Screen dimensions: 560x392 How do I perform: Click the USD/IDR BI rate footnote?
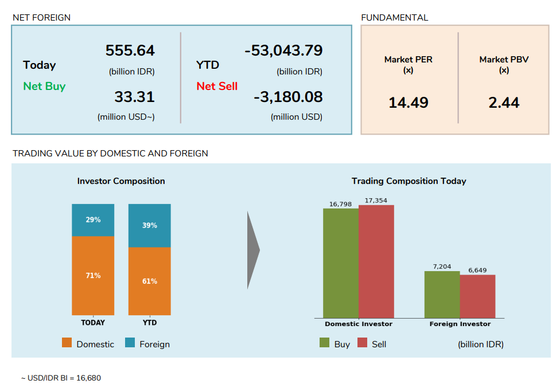click(x=61, y=378)
